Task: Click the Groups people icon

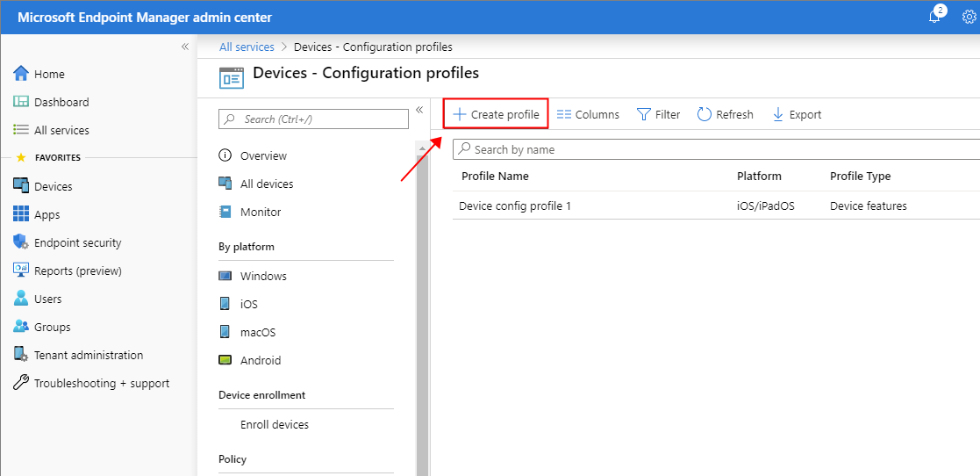Action: (21, 327)
